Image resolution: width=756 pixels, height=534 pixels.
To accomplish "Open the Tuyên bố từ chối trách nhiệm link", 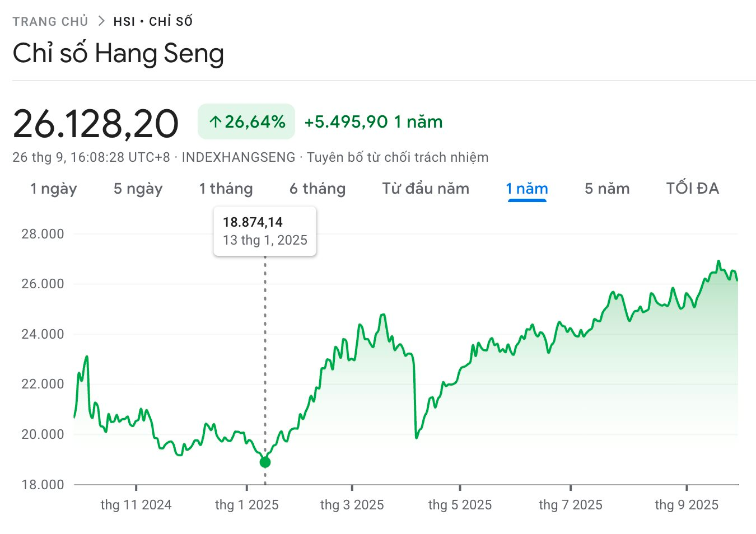I will (398, 157).
